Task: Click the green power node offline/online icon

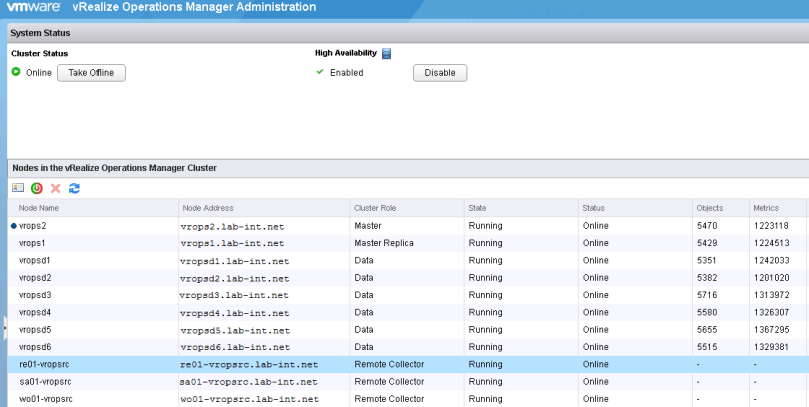Action: point(37,187)
